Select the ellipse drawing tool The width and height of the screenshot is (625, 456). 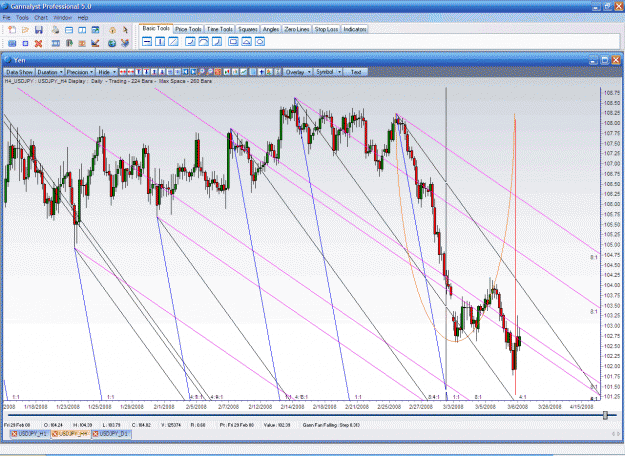coord(260,41)
